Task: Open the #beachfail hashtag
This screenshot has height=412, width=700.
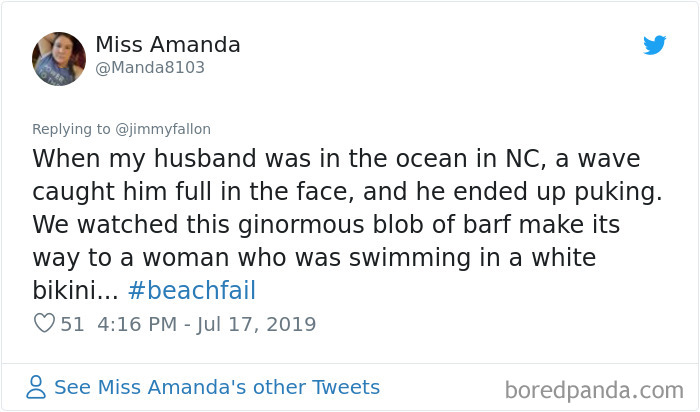Action: click(192, 291)
